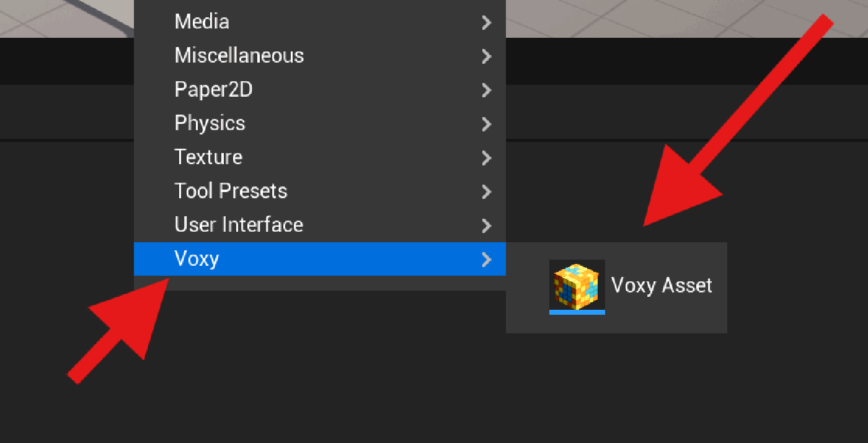Expand the chevron arrow beside Miscellaneous
Screen dimensions: 868x443
487,56
